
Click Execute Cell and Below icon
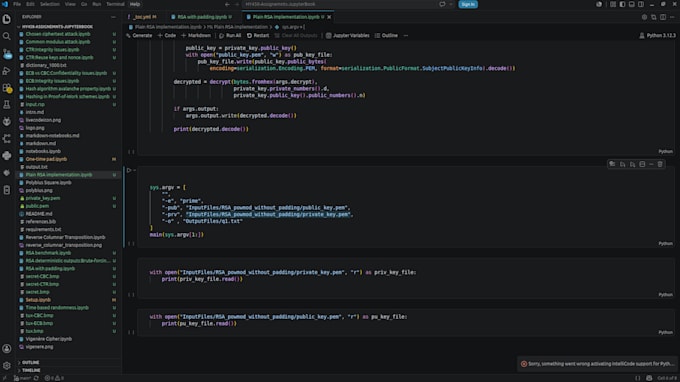632,164
